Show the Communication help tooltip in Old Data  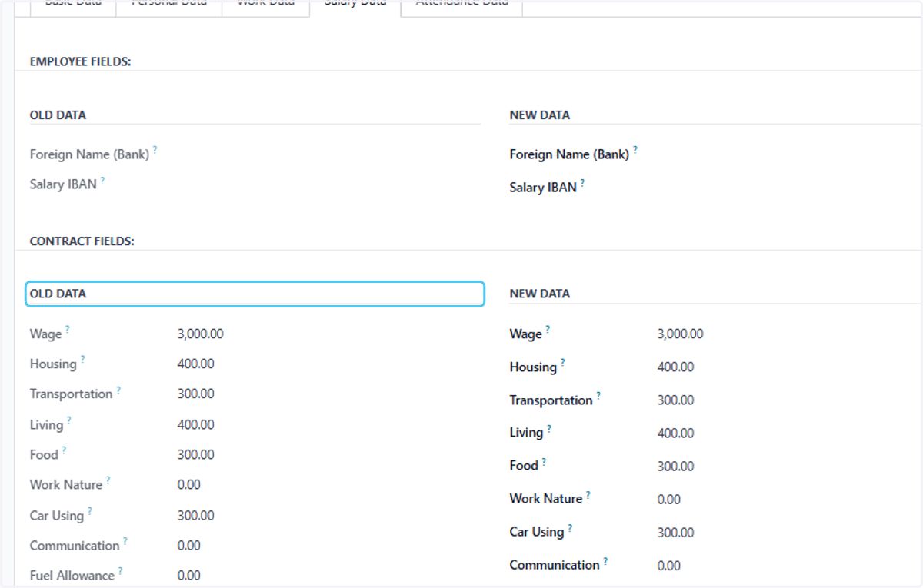point(125,541)
